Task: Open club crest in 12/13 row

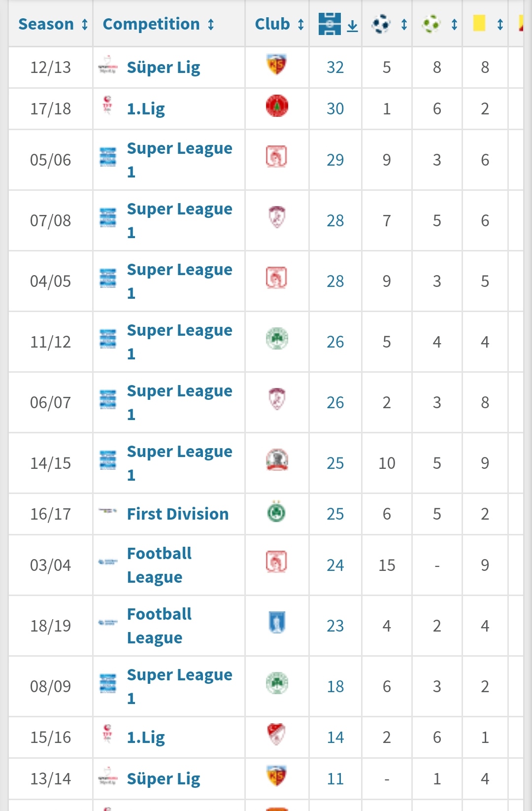Action: coord(277,65)
